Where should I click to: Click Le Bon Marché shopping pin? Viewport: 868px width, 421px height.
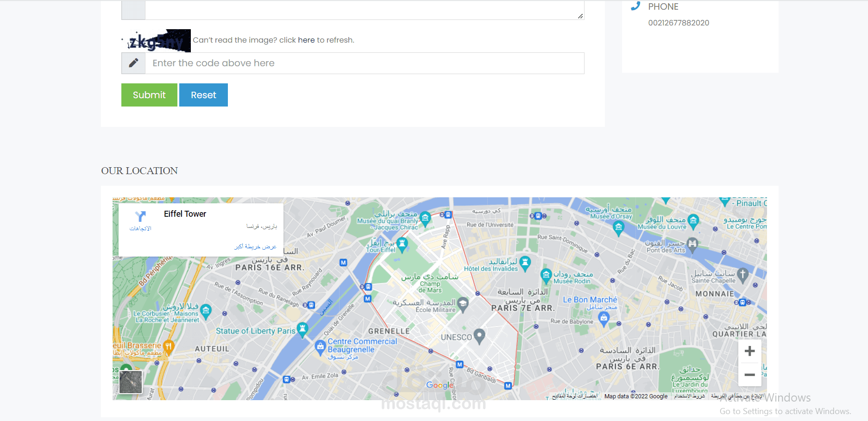point(604,318)
